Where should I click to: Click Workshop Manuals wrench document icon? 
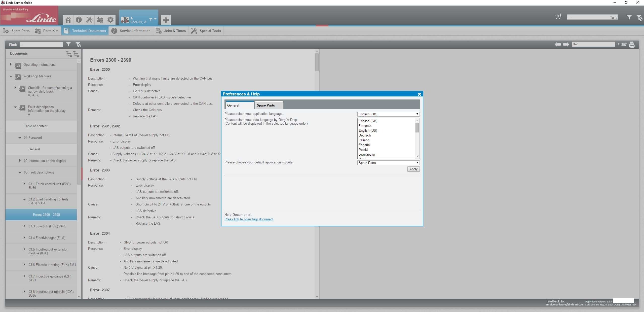tap(18, 77)
